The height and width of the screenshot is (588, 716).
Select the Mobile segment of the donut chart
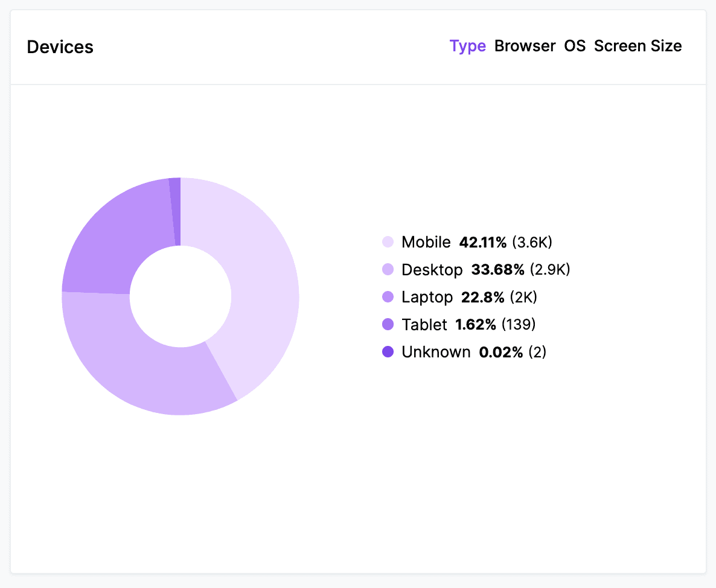click(x=260, y=272)
